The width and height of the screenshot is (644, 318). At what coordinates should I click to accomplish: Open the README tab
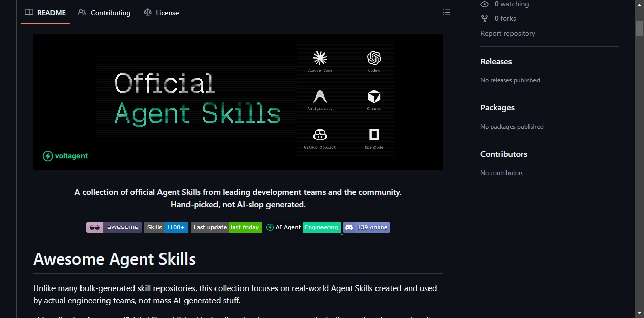coord(45,13)
